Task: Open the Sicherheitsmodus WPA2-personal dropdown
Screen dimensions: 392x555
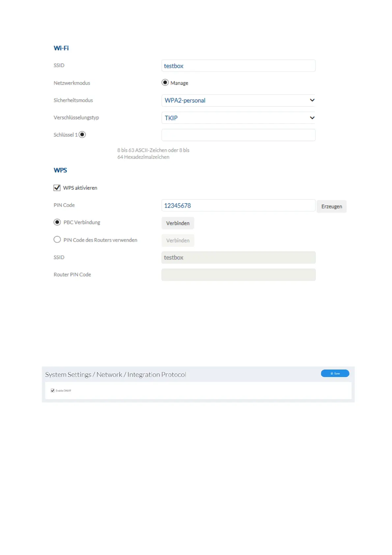Action: tap(238, 100)
